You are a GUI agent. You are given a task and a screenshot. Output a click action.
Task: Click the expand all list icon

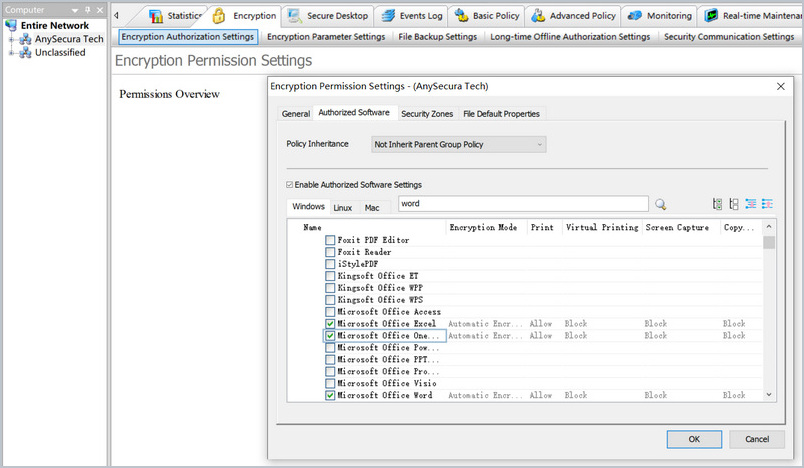[x=751, y=204]
